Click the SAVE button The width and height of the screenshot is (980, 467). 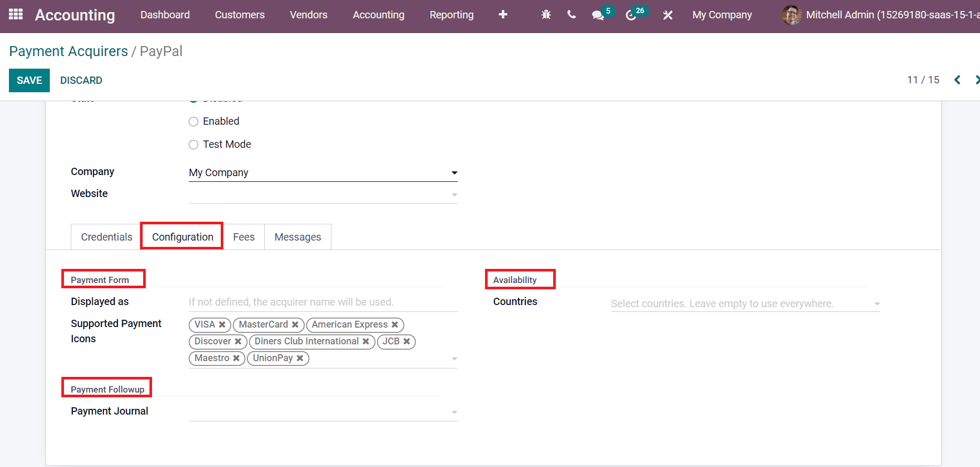click(x=29, y=80)
